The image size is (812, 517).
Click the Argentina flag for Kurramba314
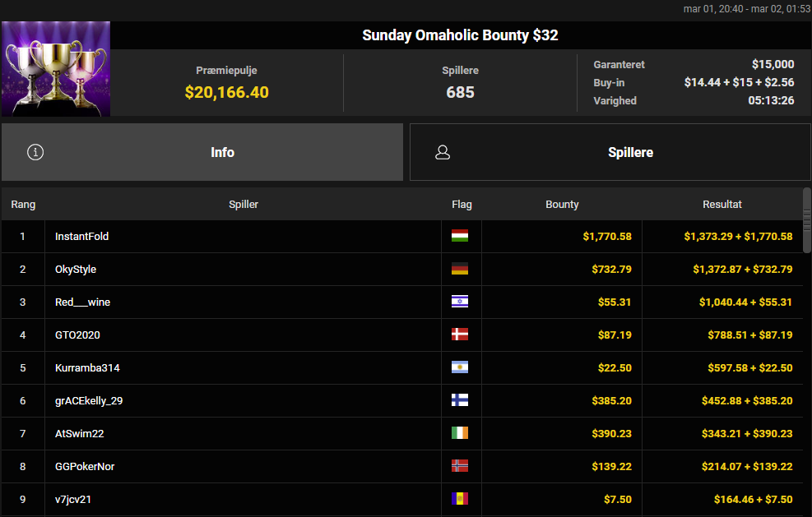coord(460,368)
